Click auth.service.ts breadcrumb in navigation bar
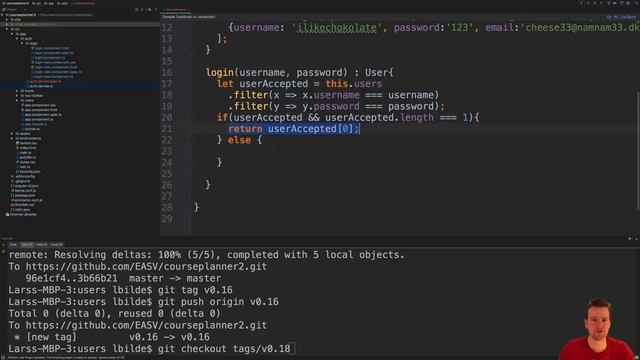Viewport: 640px width, 360px height. pyautogui.click(x=84, y=3)
